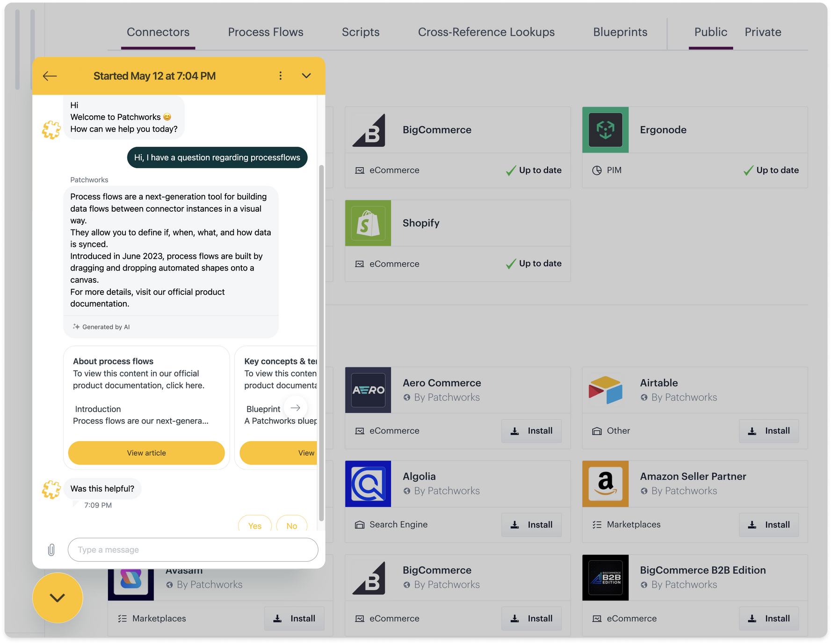Click the back arrow in chat header

click(50, 76)
